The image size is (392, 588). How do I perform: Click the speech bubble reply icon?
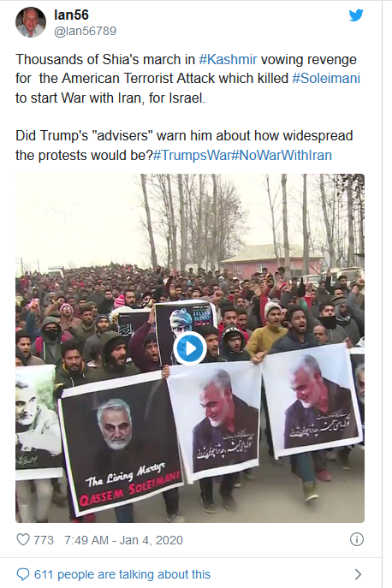coord(23,574)
